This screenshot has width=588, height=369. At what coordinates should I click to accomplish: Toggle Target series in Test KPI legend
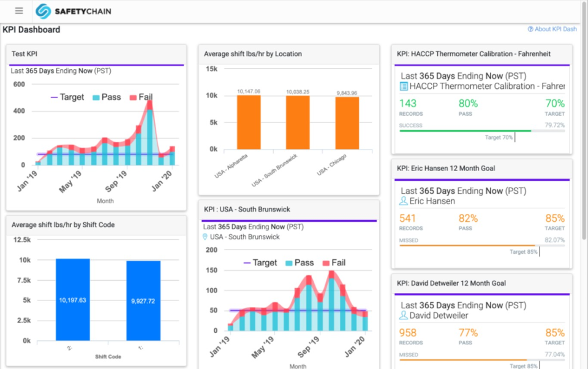(67, 97)
